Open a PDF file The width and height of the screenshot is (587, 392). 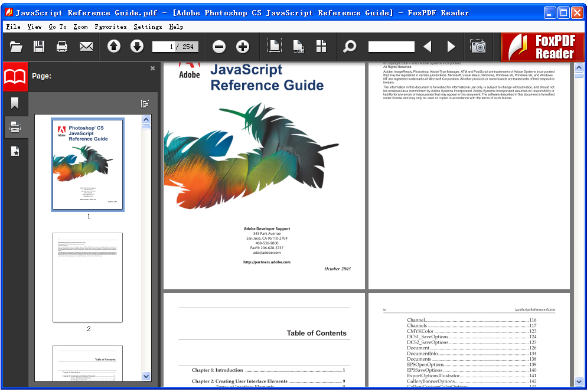click(16, 46)
